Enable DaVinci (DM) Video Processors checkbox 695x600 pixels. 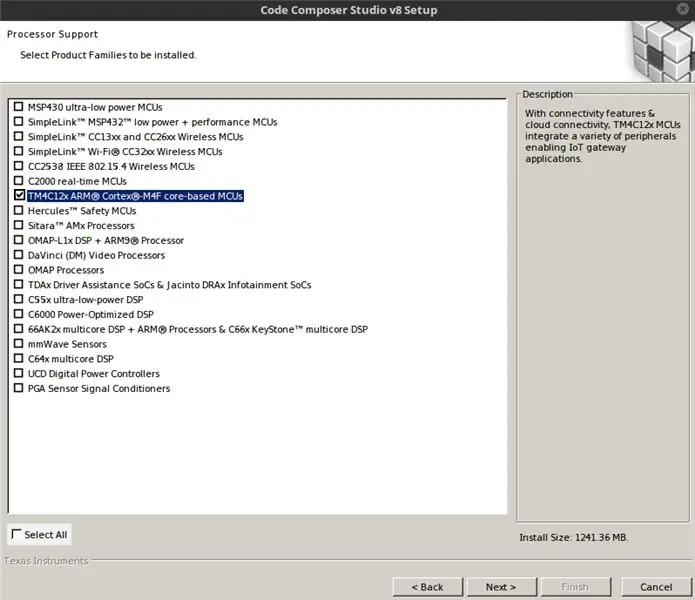[x=19, y=255]
